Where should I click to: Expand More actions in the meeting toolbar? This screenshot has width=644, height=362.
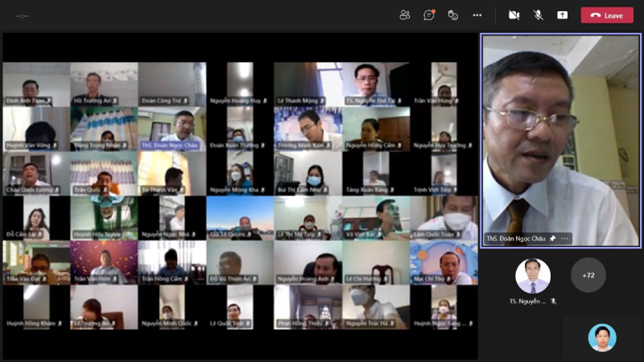click(x=477, y=14)
